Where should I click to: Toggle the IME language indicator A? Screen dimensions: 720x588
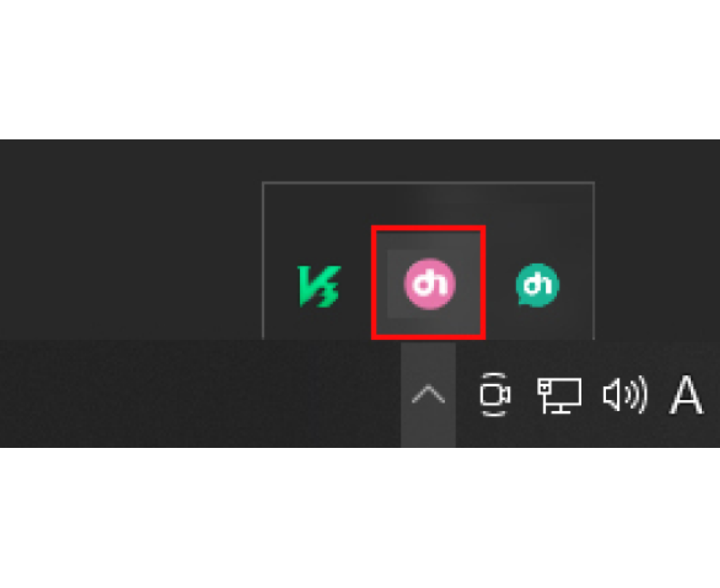686,395
